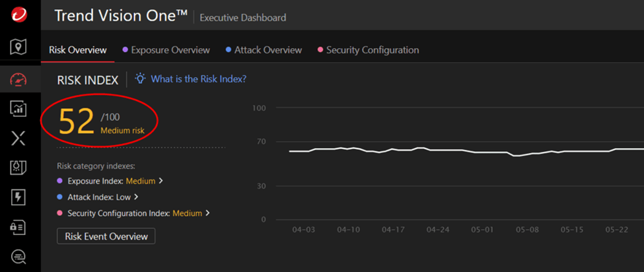Screen dimensions: 644x272
Task: Open the What is the Risk Index link
Action: click(x=199, y=79)
